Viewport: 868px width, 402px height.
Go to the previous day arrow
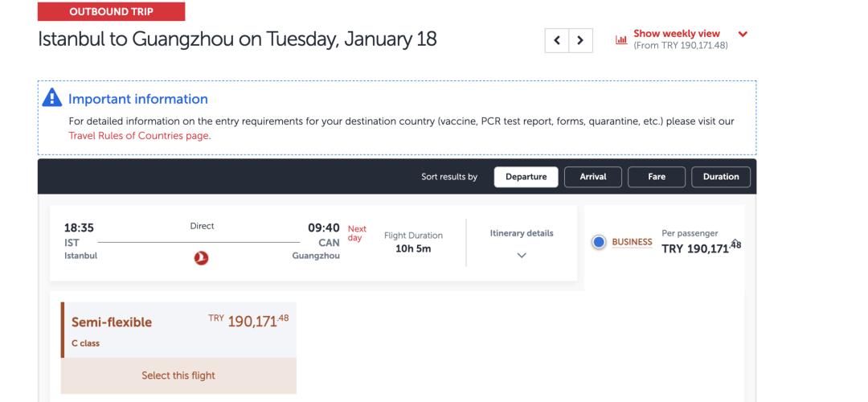[x=557, y=39]
